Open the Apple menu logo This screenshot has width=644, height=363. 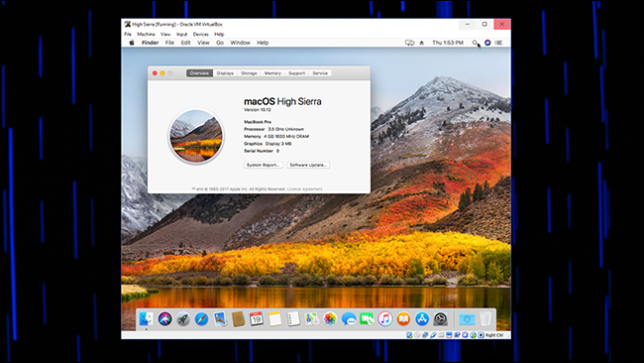click(132, 43)
